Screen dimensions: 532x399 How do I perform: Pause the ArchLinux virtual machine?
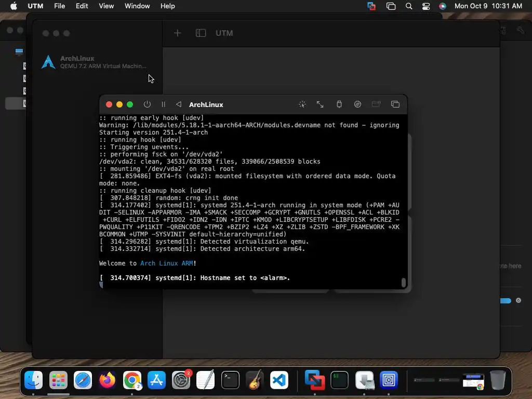(163, 104)
